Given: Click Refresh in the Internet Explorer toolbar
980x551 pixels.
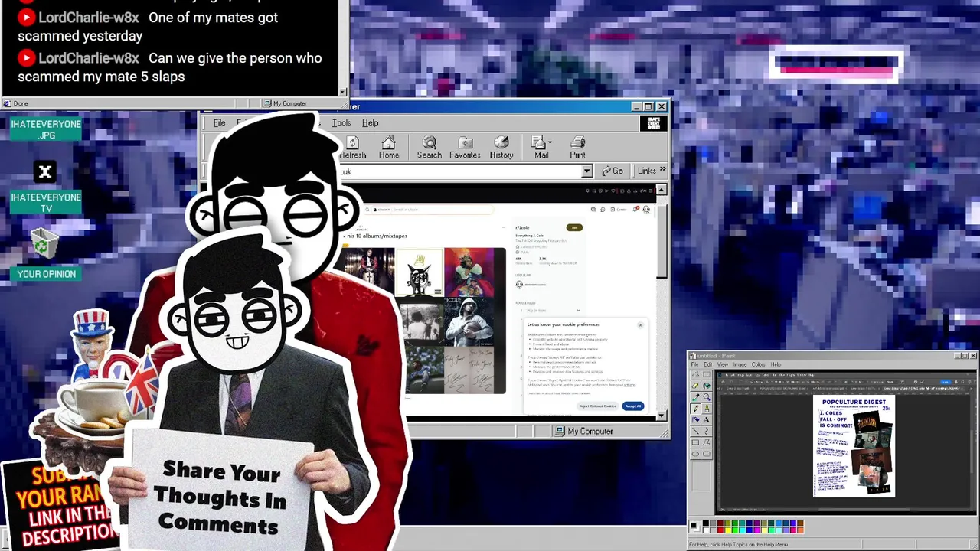Looking at the screenshot, I should 352,148.
